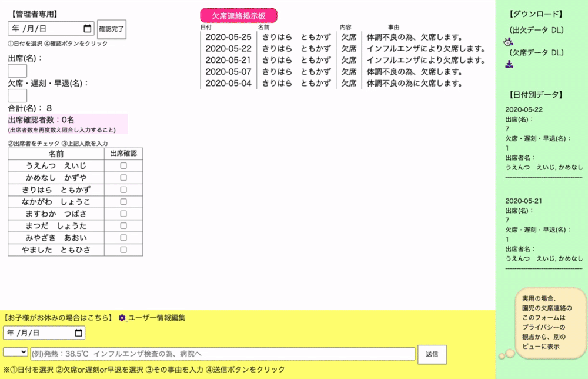Check the attendance box for うえんつ えいじ
The image size is (588, 379).
point(123,165)
